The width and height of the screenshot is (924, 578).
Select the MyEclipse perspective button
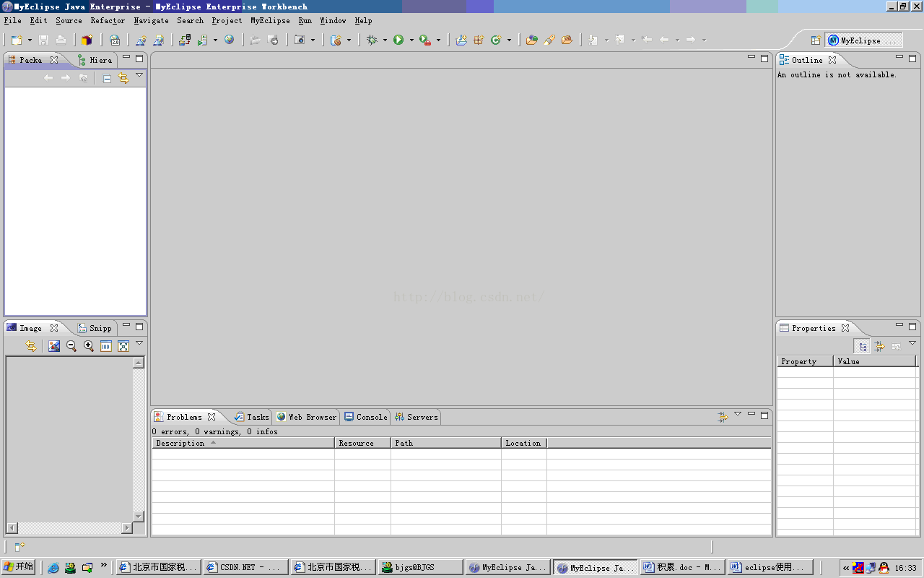click(864, 40)
